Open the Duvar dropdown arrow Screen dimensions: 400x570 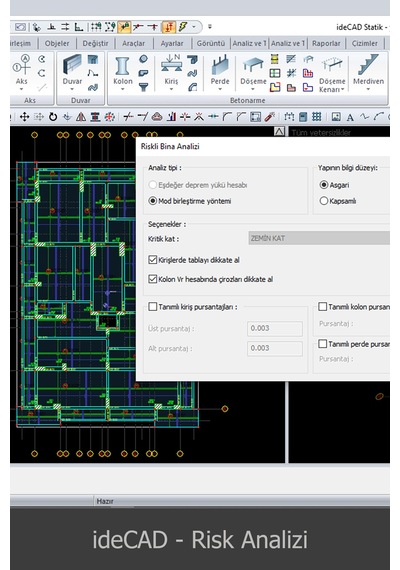click(72, 89)
